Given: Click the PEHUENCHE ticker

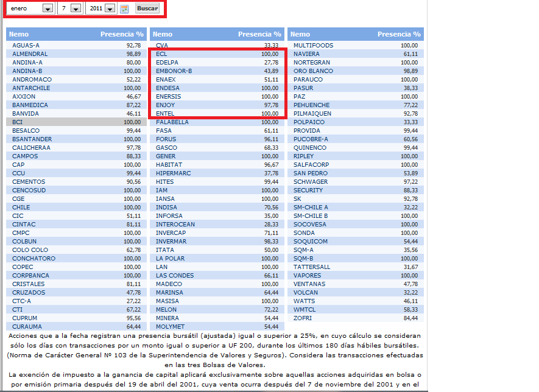Looking at the screenshot, I should [x=311, y=105].
